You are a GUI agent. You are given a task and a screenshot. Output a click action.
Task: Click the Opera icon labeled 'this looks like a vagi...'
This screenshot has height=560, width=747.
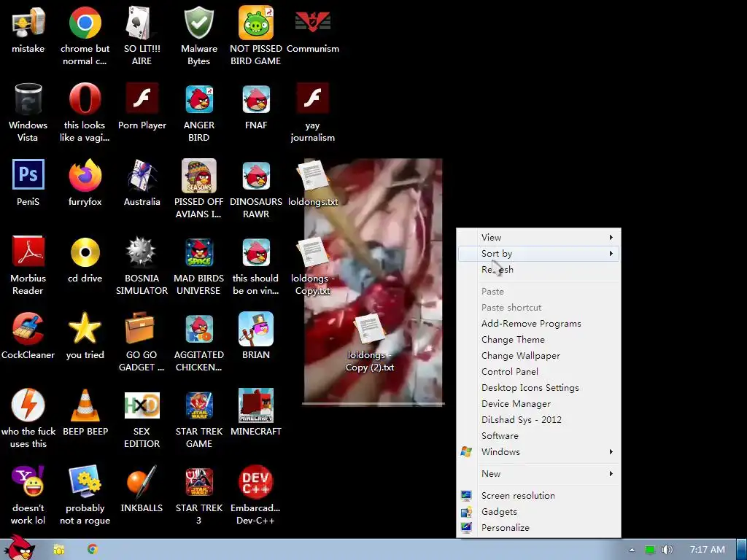click(x=85, y=99)
